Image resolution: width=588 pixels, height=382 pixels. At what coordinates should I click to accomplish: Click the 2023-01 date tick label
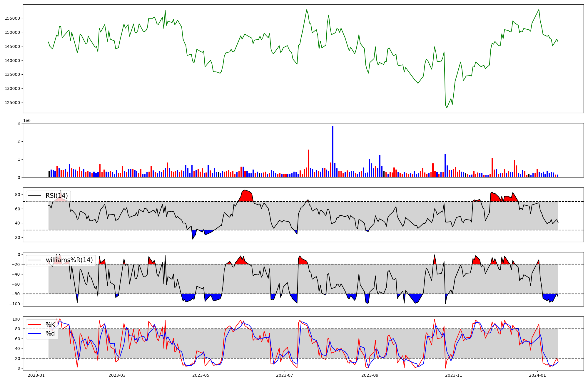click(x=36, y=375)
